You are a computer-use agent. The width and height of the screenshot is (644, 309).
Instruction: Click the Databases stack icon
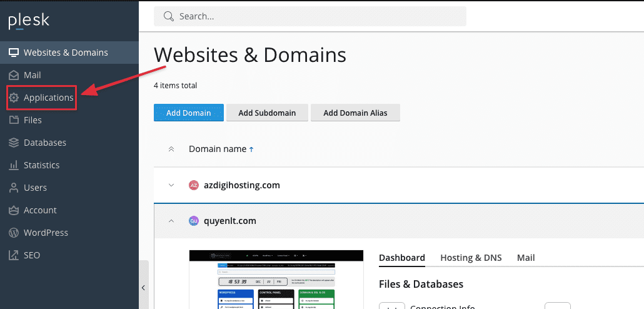point(13,143)
